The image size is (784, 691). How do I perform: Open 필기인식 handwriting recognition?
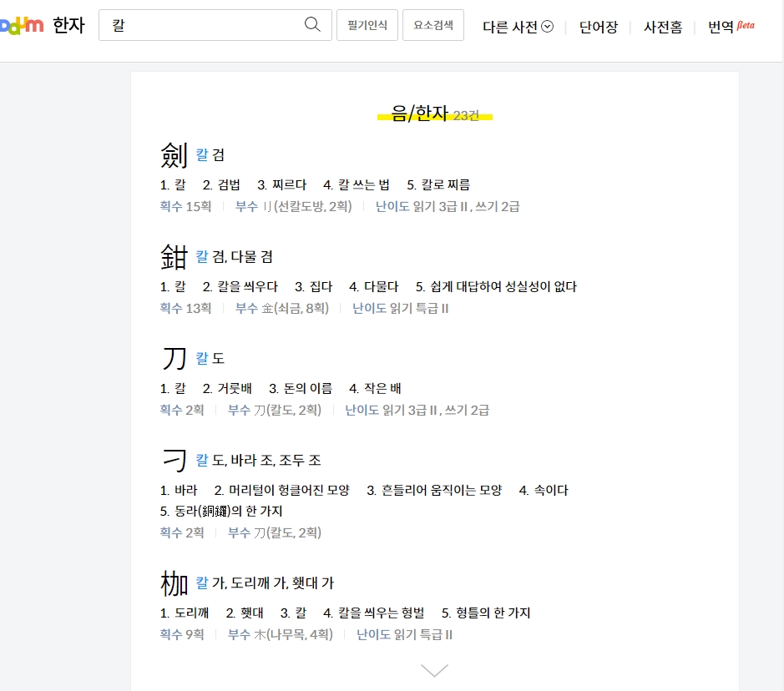coord(367,25)
